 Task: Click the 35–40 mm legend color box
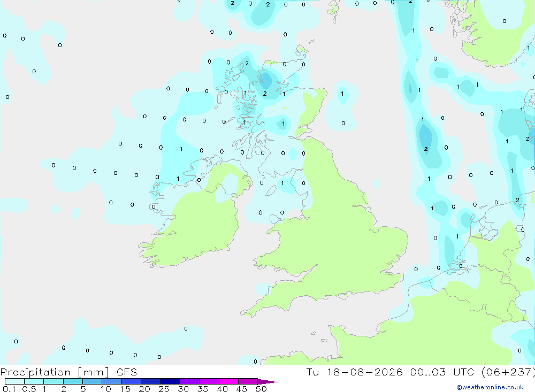point(209,381)
